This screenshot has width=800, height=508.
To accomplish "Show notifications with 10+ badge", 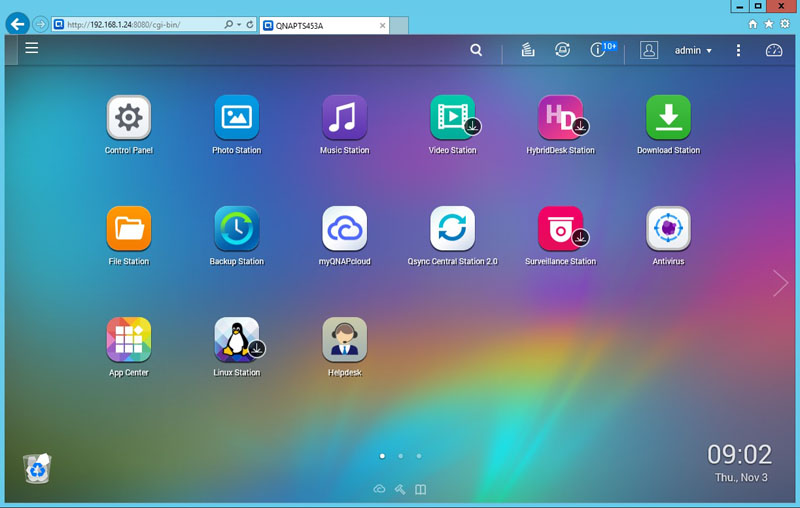I will coord(600,50).
